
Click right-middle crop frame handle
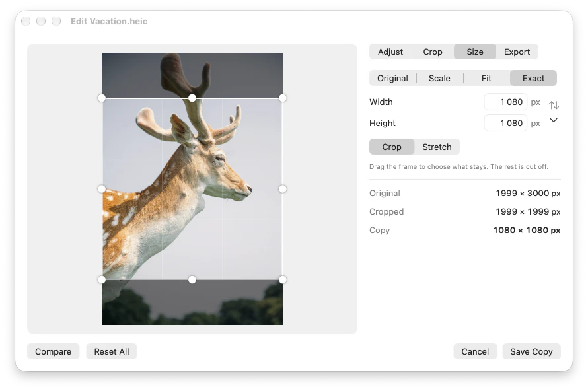(x=283, y=188)
